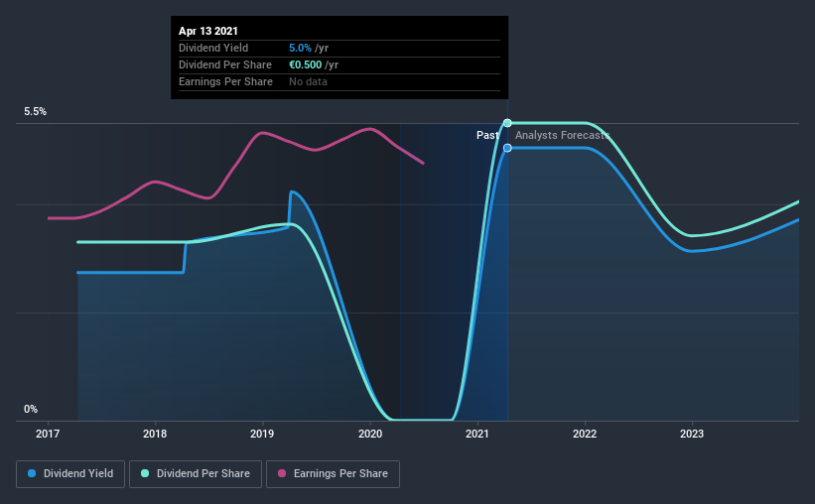Click the 2017 x-axis label
Viewport: 815px width, 504px height.
(x=48, y=434)
